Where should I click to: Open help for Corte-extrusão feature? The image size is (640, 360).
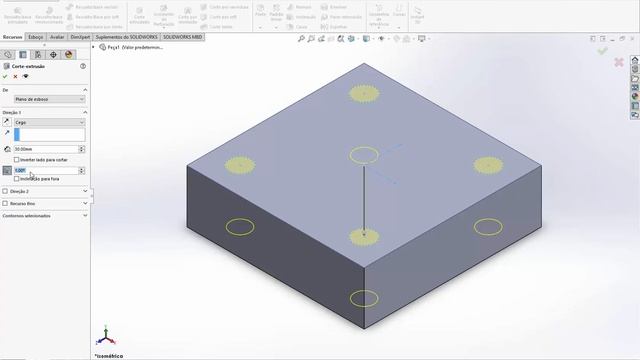[83, 66]
